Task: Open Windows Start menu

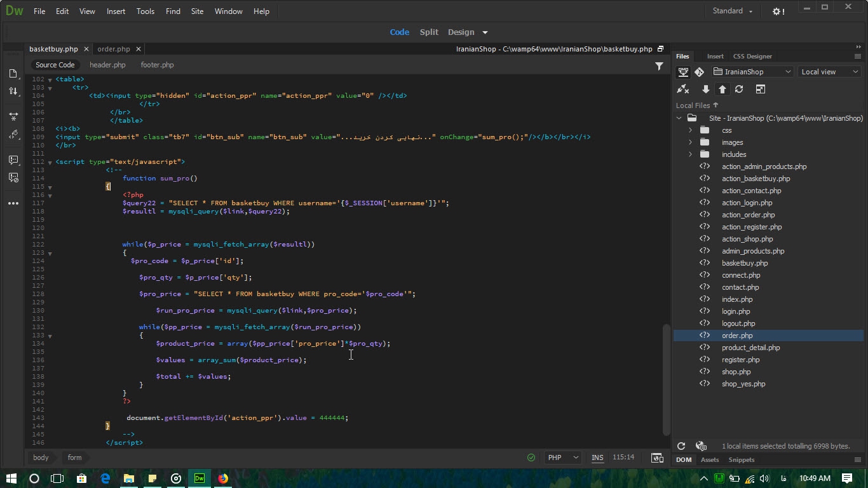Action: coord(11,478)
